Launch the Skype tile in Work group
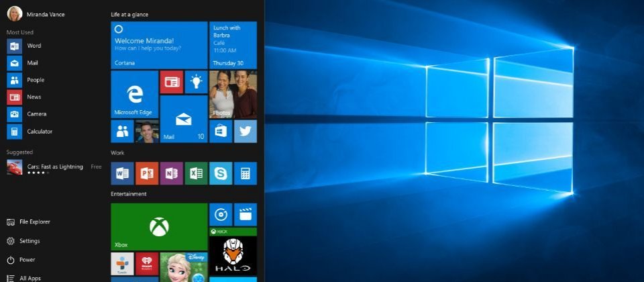Viewport: 644px width, 282px height. (221, 173)
